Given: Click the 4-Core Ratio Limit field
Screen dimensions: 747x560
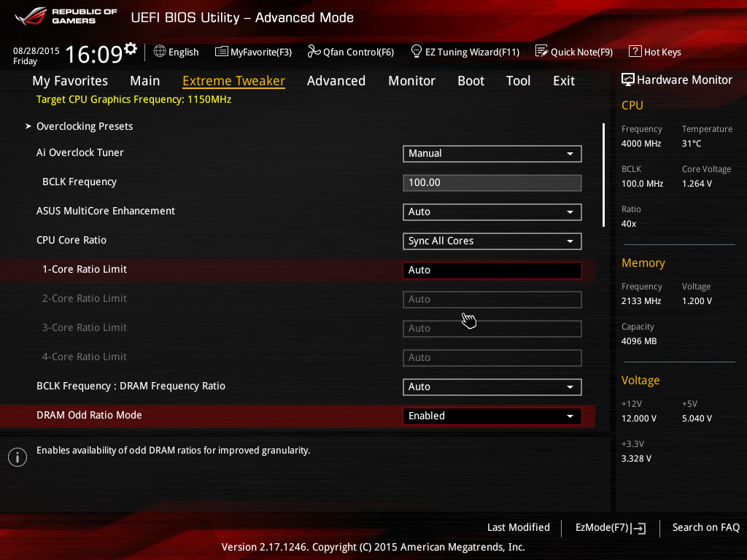Looking at the screenshot, I should (492, 358).
